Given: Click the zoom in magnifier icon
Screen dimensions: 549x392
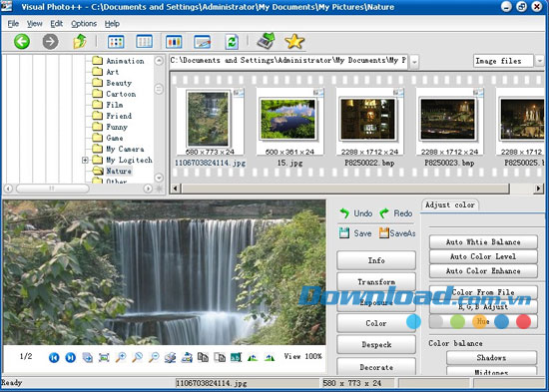Looking at the screenshot, I should tap(121, 357).
